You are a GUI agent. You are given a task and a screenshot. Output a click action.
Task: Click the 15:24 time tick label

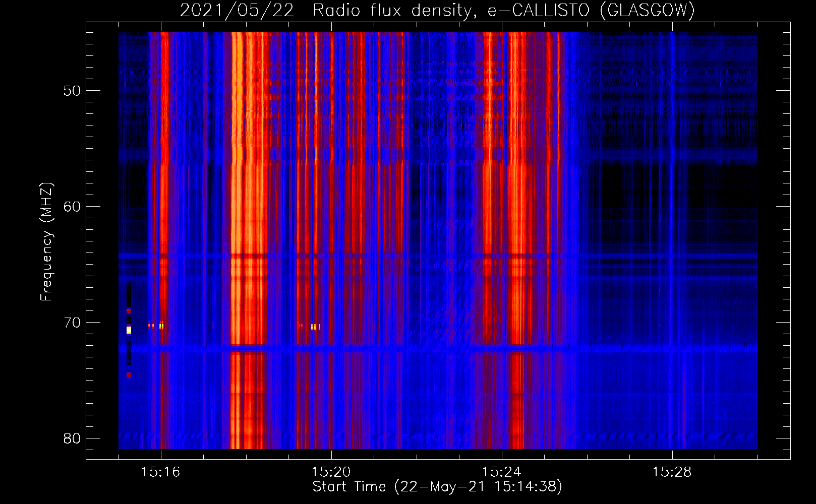click(x=501, y=472)
